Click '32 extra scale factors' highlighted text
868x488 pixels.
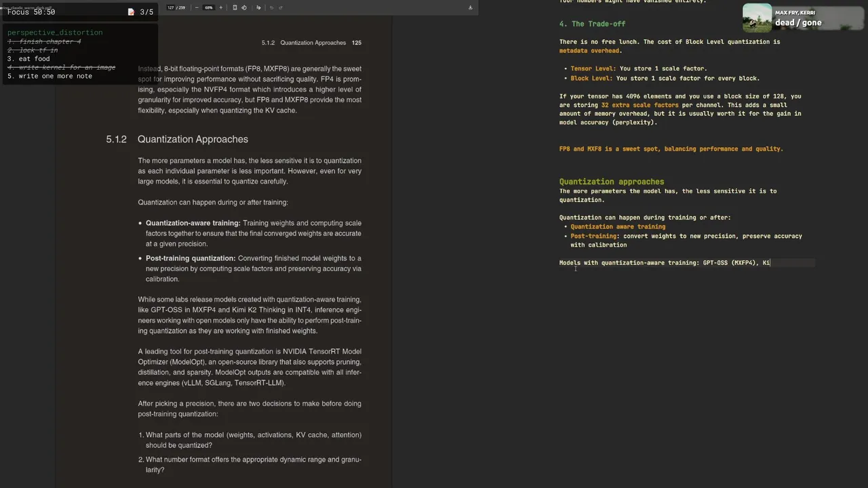[x=639, y=105]
